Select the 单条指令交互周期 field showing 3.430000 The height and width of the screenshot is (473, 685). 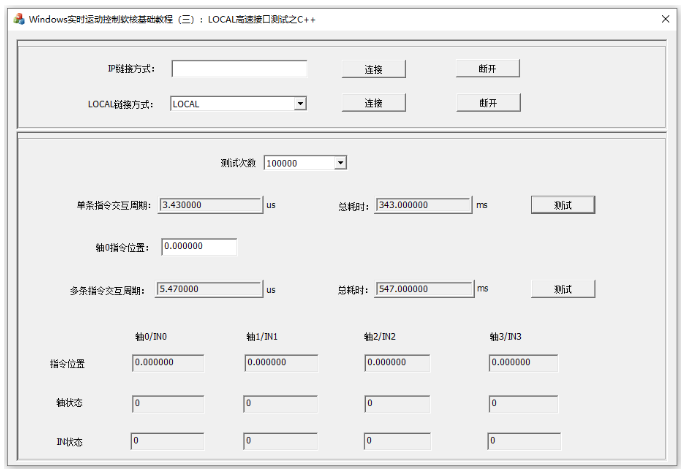(211, 205)
